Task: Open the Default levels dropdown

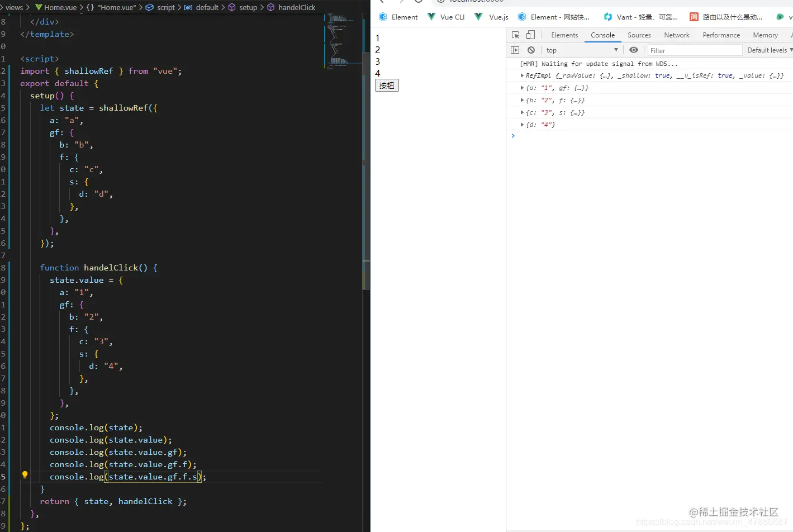Action: pos(770,50)
